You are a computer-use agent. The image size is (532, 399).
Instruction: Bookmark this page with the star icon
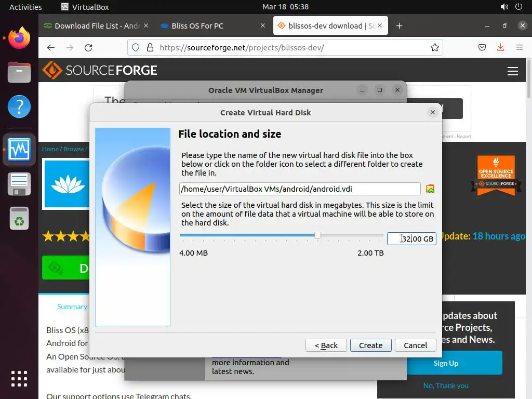(x=435, y=47)
